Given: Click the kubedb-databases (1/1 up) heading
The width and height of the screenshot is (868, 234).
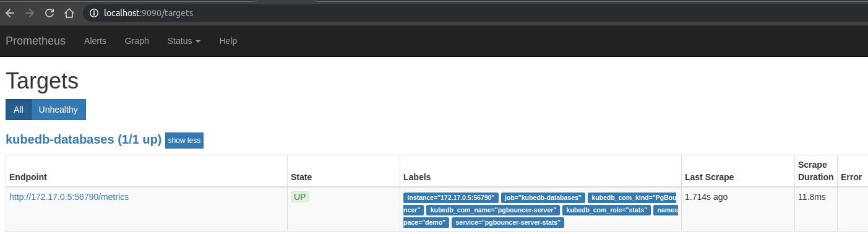Looking at the screenshot, I should click(84, 139).
